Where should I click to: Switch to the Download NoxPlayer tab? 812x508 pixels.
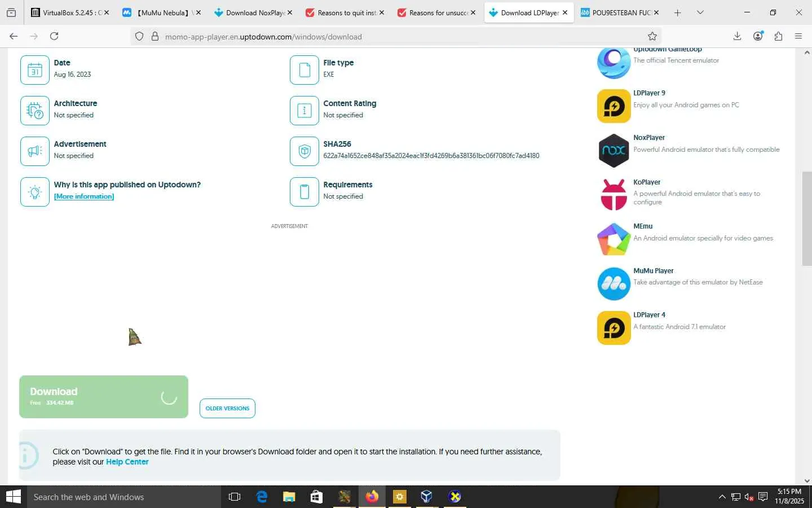click(x=253, y=12)
